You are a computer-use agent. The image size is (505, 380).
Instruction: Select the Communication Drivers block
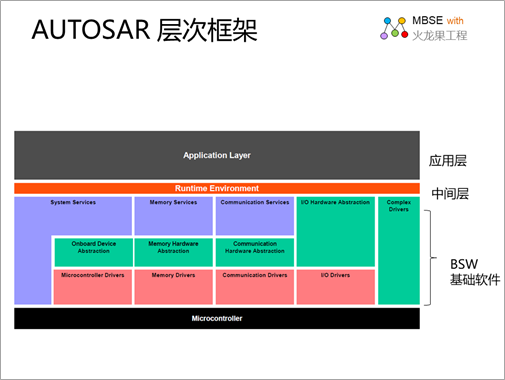(255, 287)
